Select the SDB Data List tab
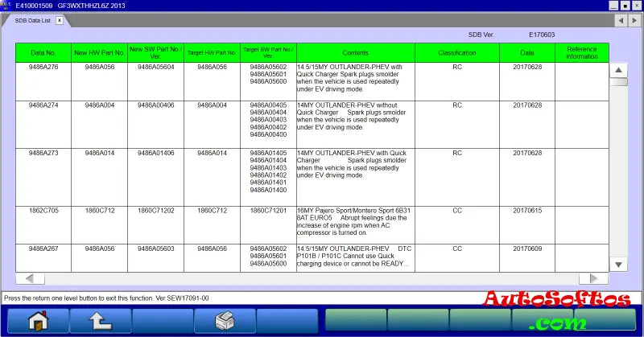Image resolution: width=644 pixels, height=337 pixels. (x=33, y=21)
